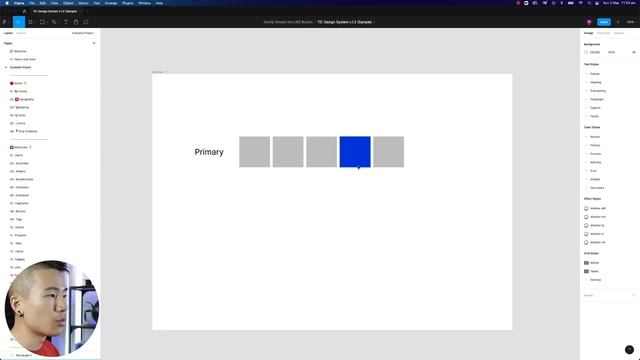Image resolution: width=640 pixels, height=360 pixels.
Task: Select the Comment tool
Action: point(86,22)
